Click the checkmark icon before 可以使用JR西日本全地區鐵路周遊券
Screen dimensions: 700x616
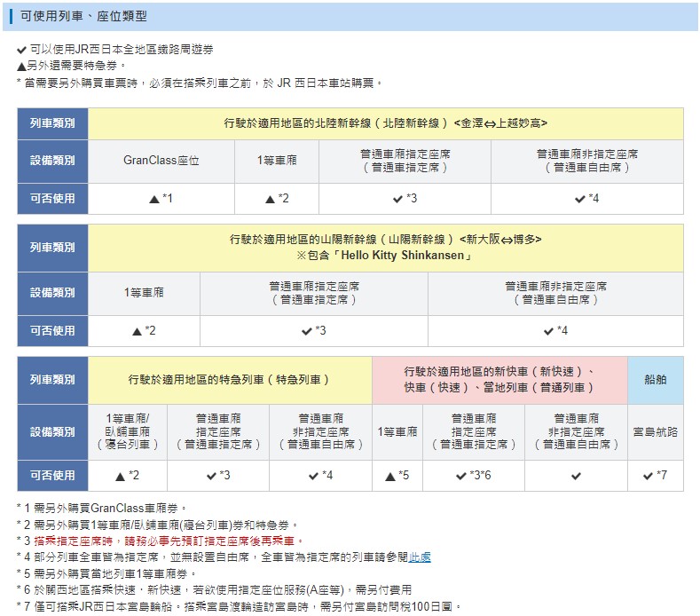click(22, 50)
